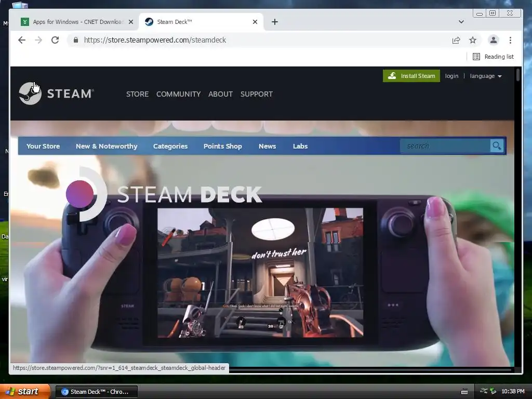
Task: Click the keyboard icon in system tray
Action: [464, 392]
